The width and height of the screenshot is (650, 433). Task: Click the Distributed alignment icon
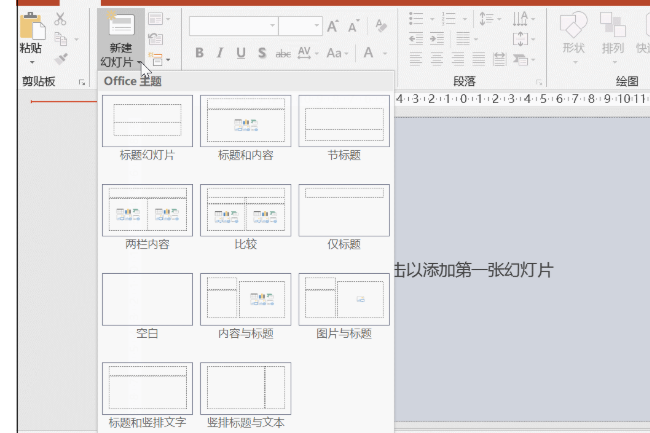[500, 59]
